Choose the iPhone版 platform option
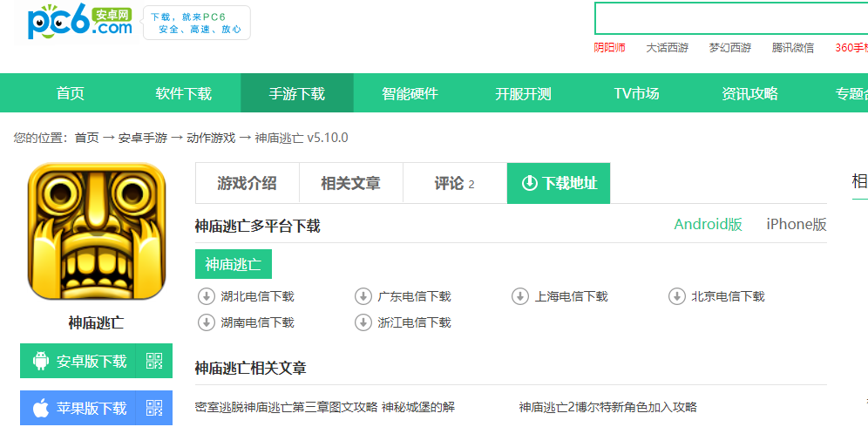 797,224
